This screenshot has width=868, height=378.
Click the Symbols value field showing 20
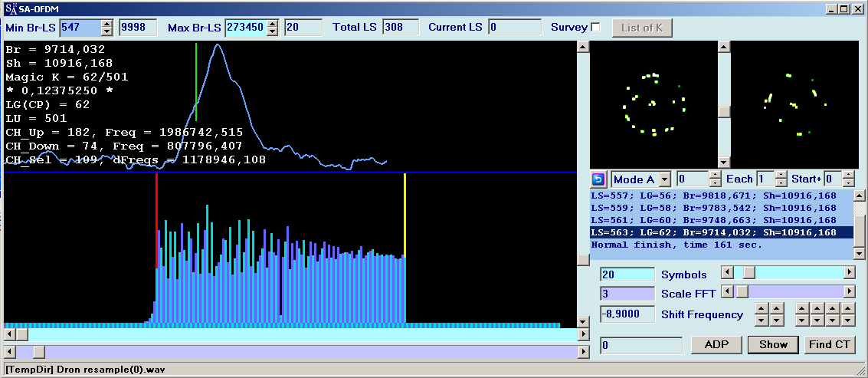pyautogui.click(x=627, y=274)
